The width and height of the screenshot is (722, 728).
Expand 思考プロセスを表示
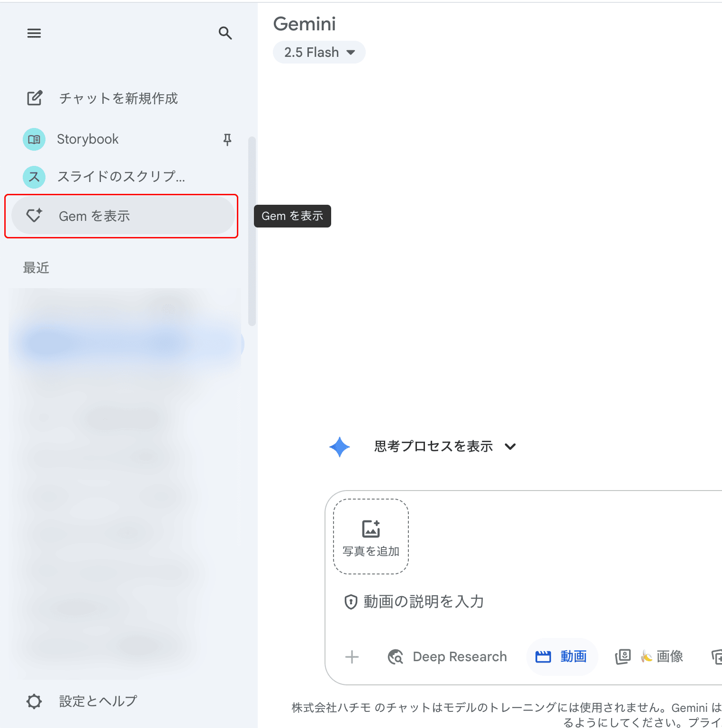[x=433, y=446]
